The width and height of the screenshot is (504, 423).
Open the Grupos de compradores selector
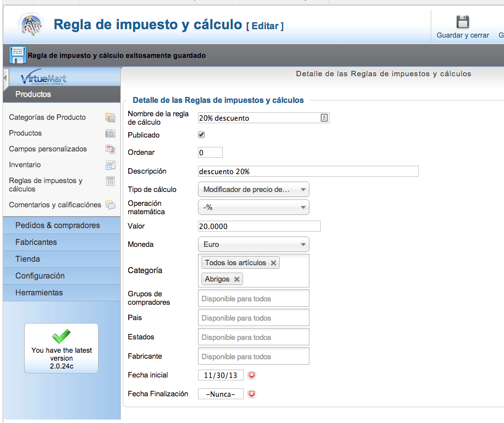point(253,298)
